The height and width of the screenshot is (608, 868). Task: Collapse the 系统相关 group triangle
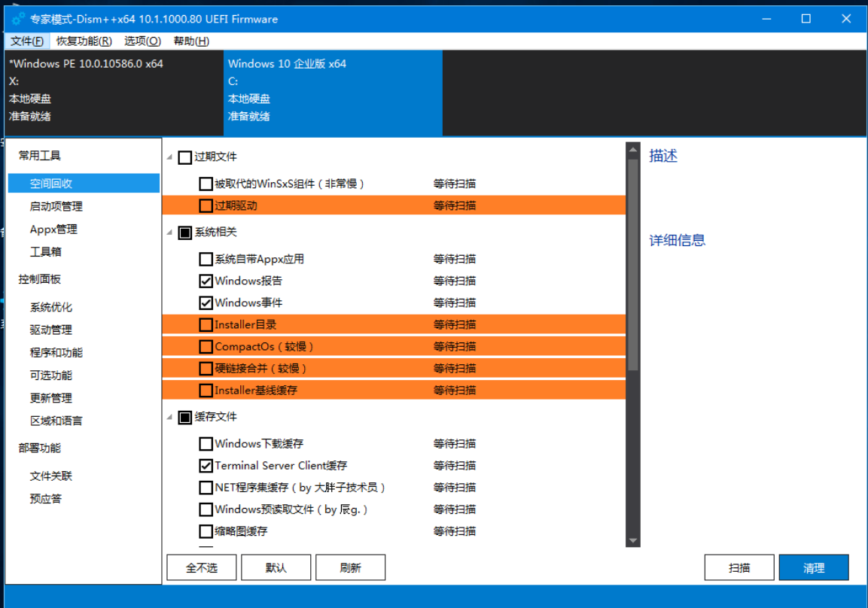coord(169,233)
